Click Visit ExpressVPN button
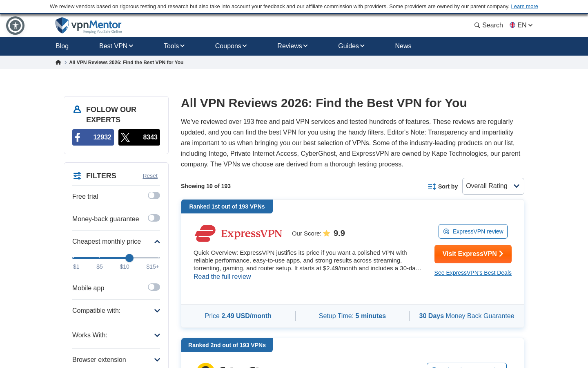 click(x=473, y=254)
